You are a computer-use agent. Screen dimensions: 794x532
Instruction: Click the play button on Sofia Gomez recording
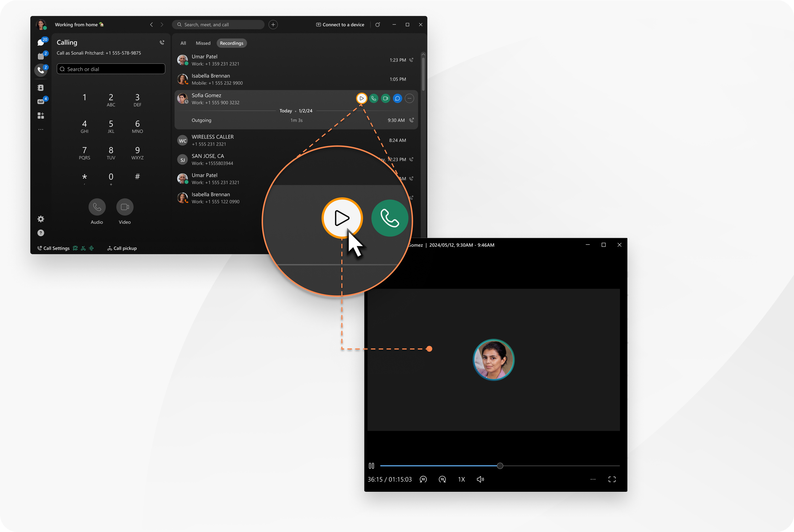tap(361, 98)
